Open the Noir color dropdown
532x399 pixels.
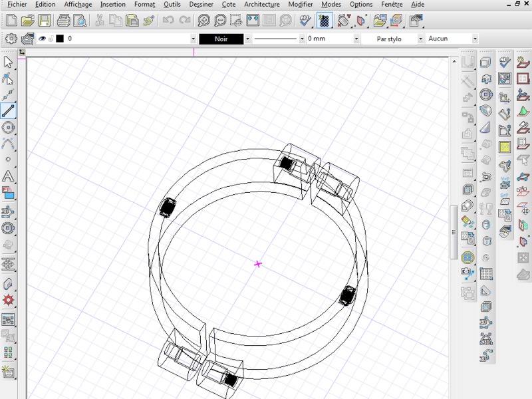pyautogui.click(x=248, y=39)
